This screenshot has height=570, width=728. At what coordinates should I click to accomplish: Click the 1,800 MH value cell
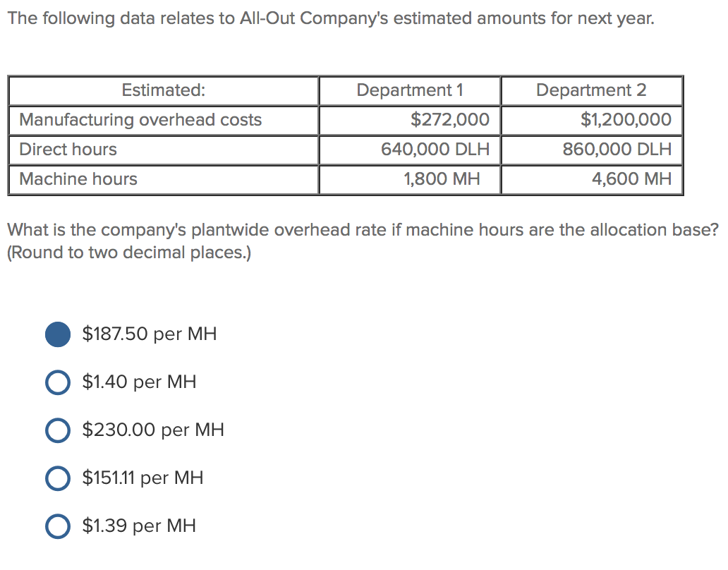point(445,179)
